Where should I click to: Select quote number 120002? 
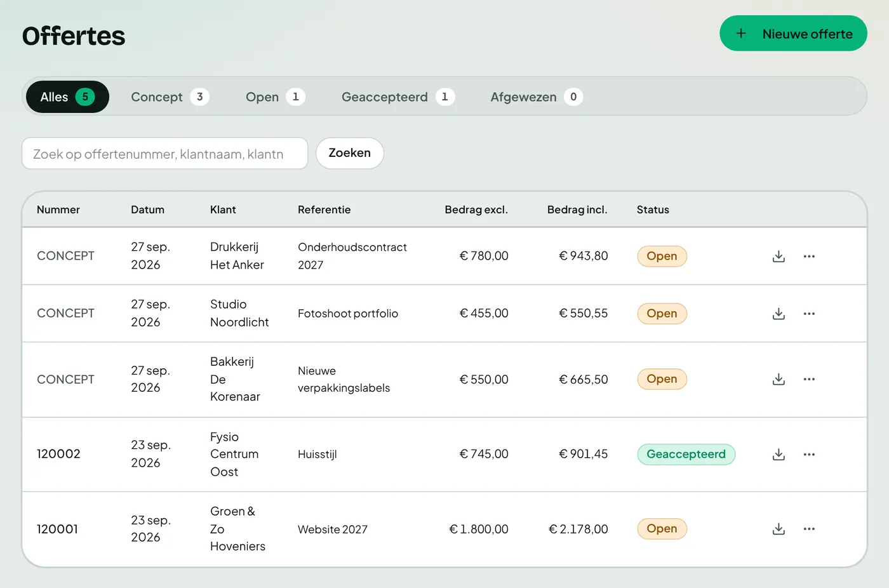click(58, 454)
